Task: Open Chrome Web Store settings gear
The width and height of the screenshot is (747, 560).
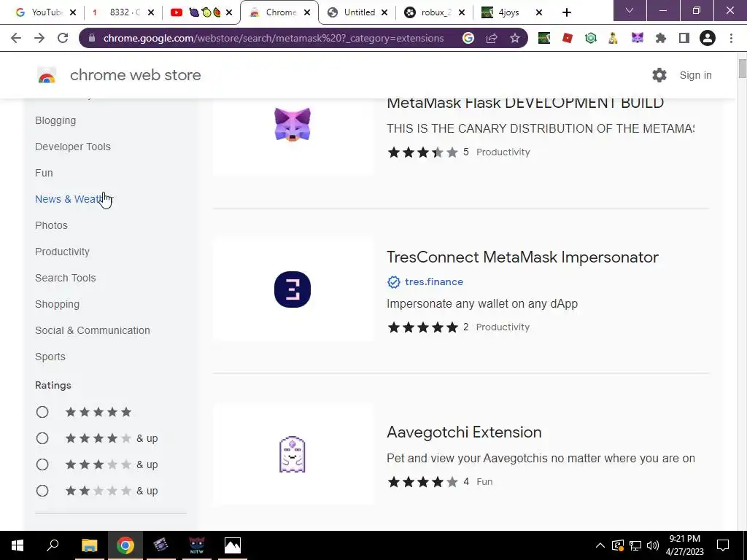Action: point(659,75)
